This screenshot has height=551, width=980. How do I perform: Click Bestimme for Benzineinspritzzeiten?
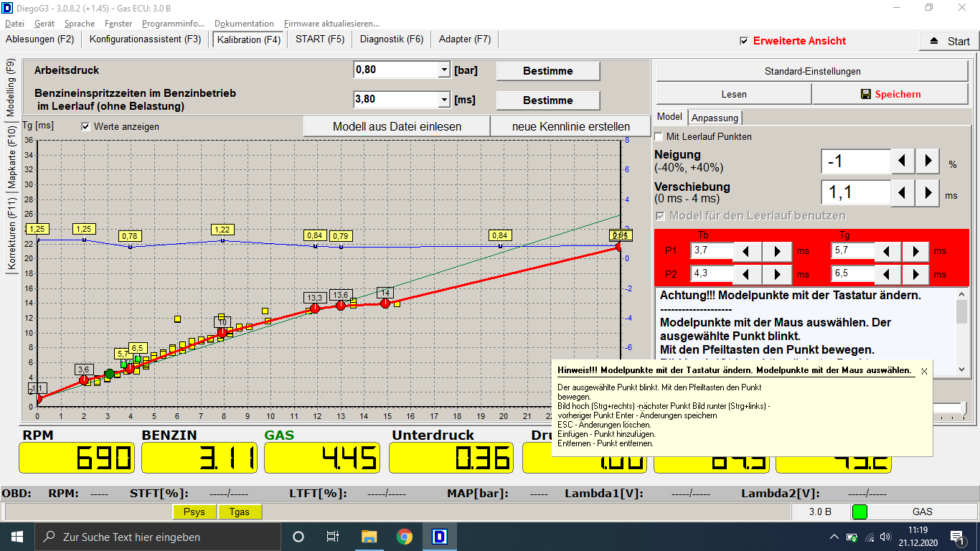tap(548, 100)
